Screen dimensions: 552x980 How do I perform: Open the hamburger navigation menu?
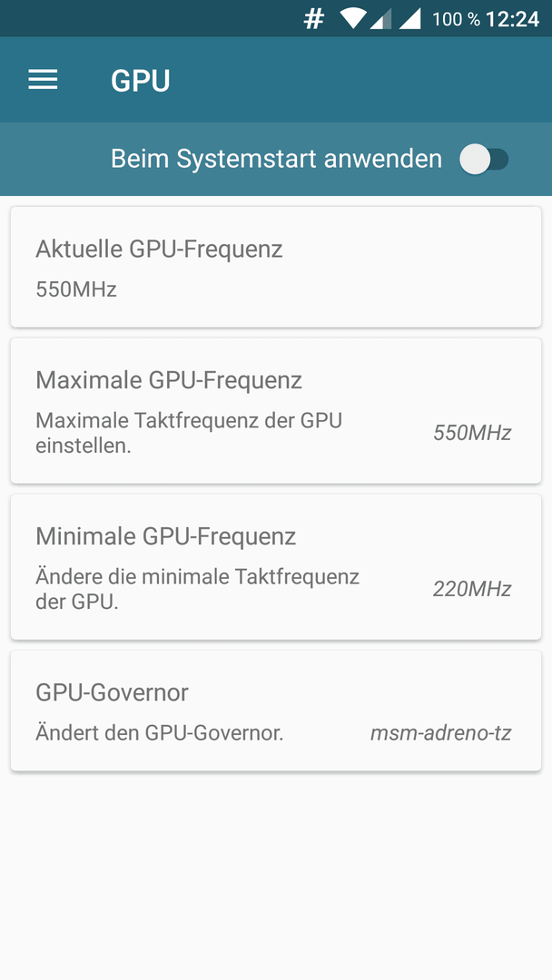coord(44,80)
